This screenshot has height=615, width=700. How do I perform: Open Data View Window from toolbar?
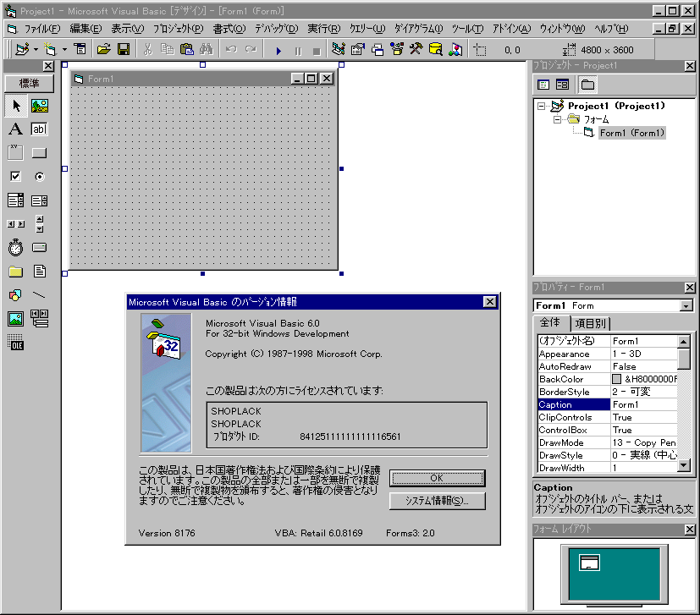pos(435,49)
